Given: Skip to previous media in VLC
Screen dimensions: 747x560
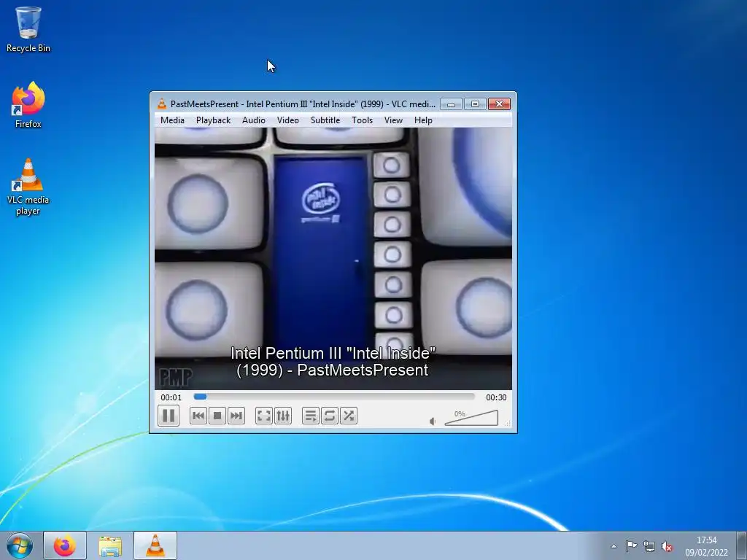Looking at the screenshot, I should click(x=198, y=416).
